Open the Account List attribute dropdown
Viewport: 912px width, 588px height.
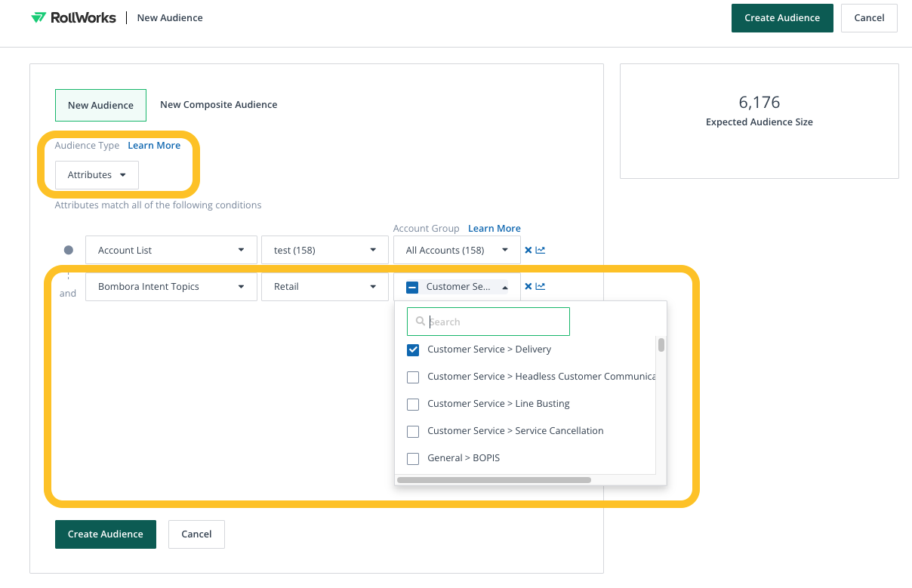pyautogui.click(x=171, y=250)
